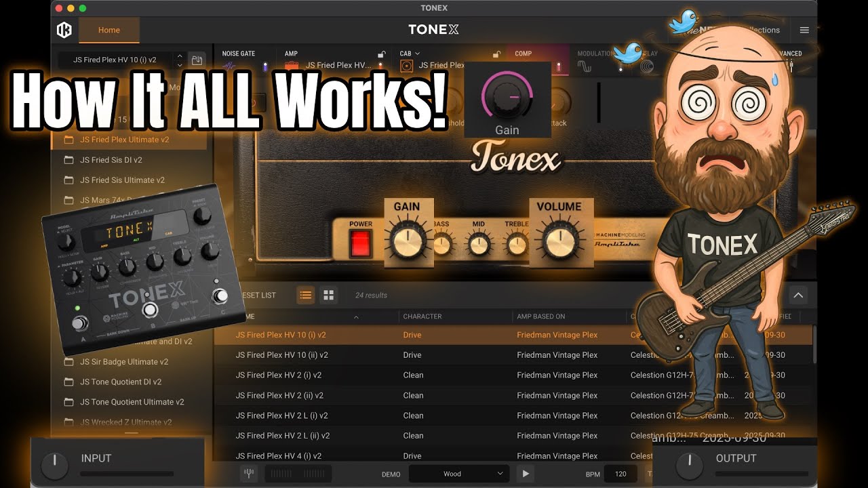Viewport: 868px width, 488px height.
Task: Click the MID knob on the amp panel
Action: [x=479, y=244]
